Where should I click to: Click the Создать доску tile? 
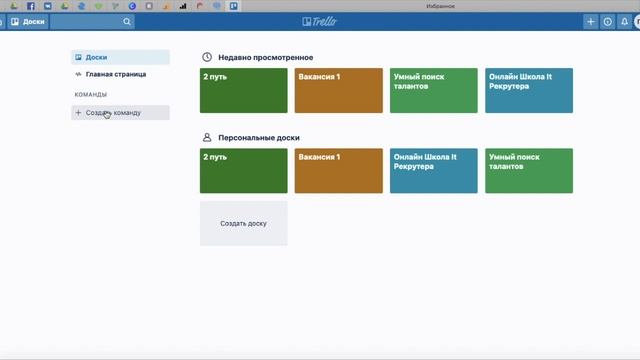tap(244, 223)
